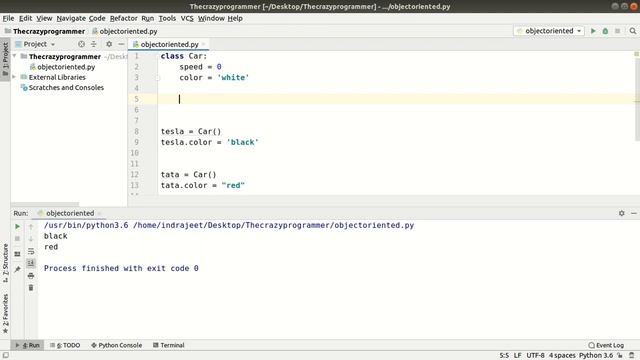Click Thecrazyprogrammer breadcrumb in navigation bar

point(45,31)
